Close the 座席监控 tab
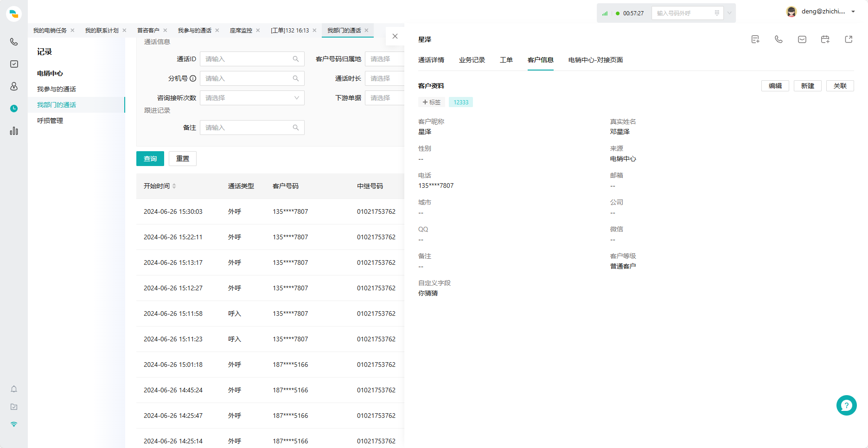 point(258,30)
